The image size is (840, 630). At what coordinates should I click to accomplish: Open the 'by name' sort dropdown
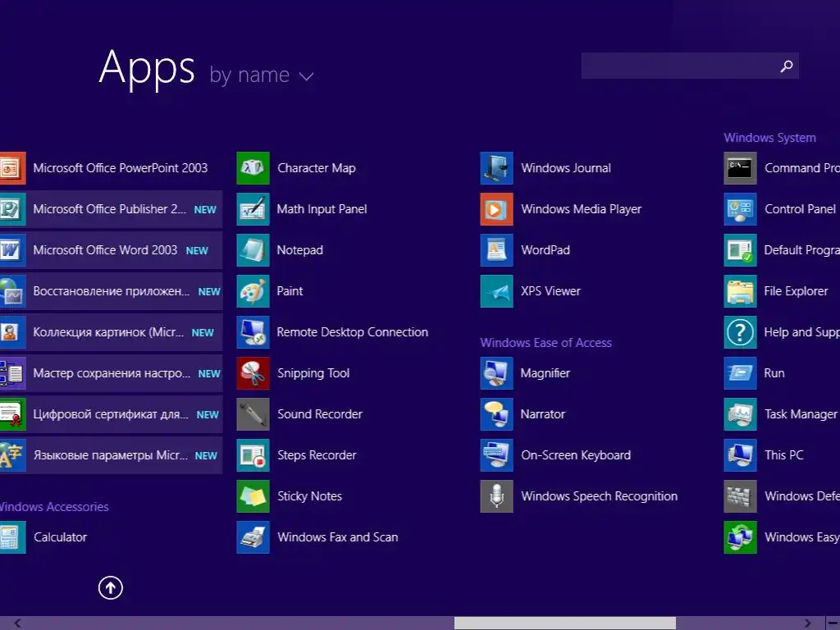tap(262, 75)
